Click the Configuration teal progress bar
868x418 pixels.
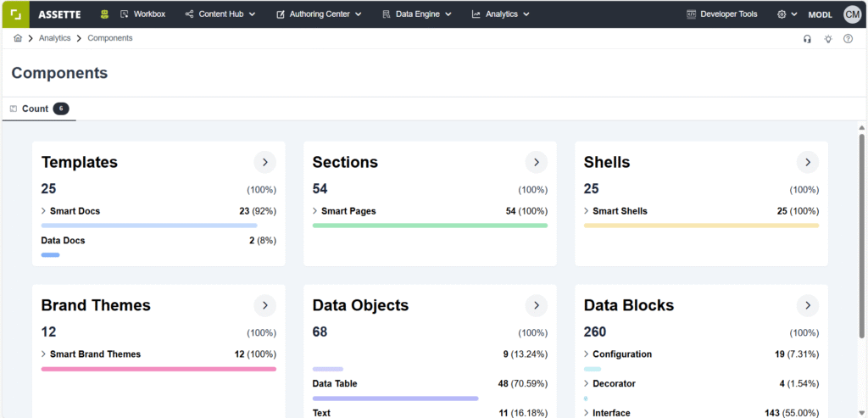[593, 369]
